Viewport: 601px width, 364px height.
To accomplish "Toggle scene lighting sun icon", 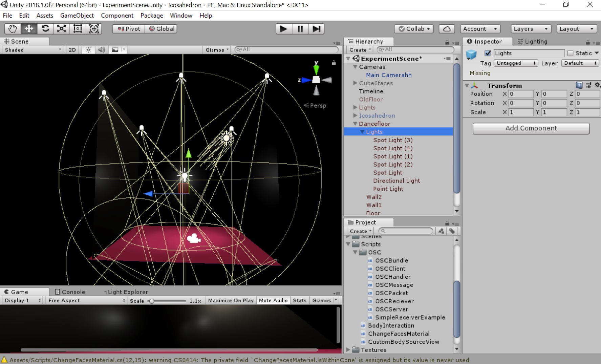I will click(x=88, y=50).
